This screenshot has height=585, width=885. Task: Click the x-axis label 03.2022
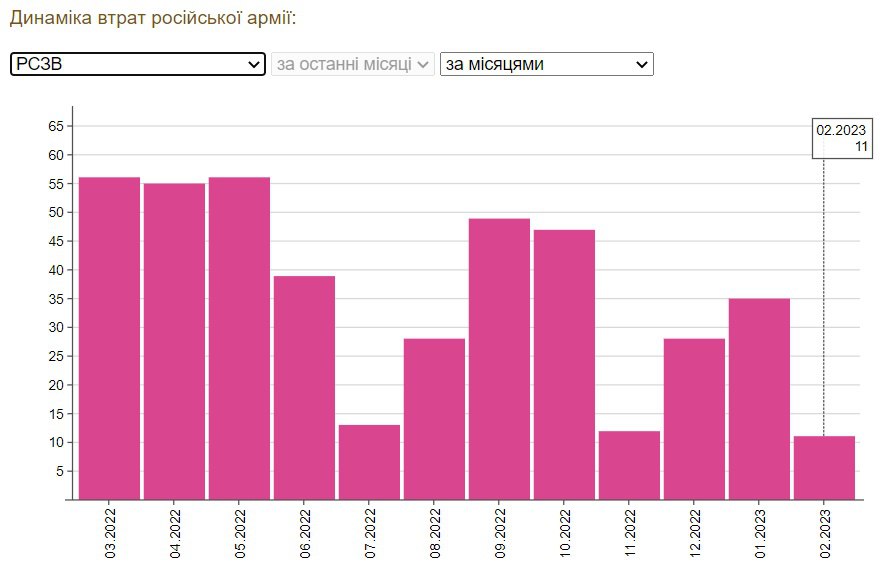tap(110, 534)
